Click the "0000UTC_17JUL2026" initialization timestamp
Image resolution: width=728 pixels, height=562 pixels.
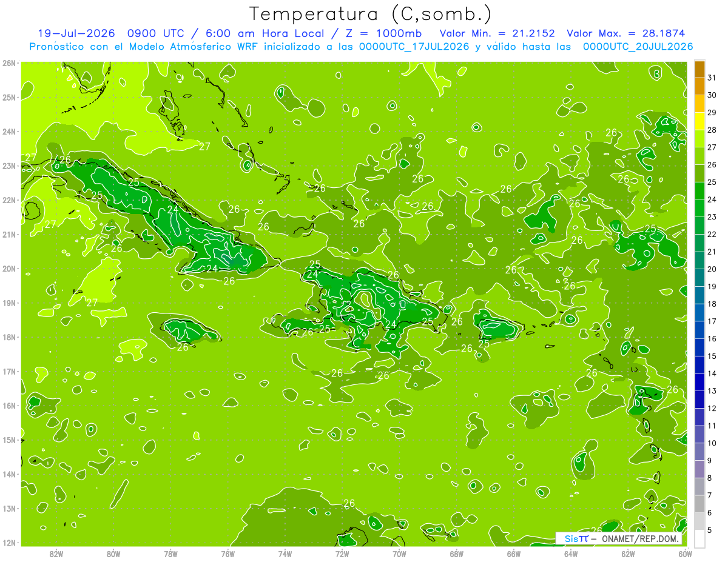click(414, 46)
